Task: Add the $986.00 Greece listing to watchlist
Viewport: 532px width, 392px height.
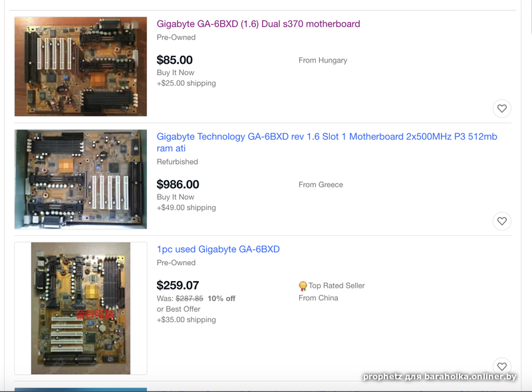Action: coord(502,221)
